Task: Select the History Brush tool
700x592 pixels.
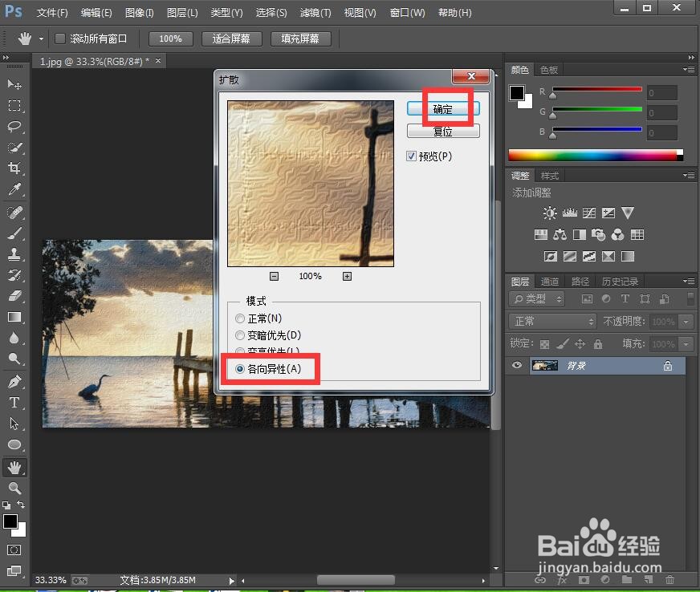Action: point(14,275)
